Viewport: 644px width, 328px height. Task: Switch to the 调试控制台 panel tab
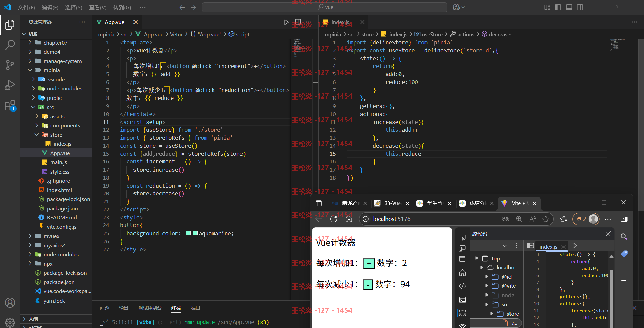coord(150,308)
